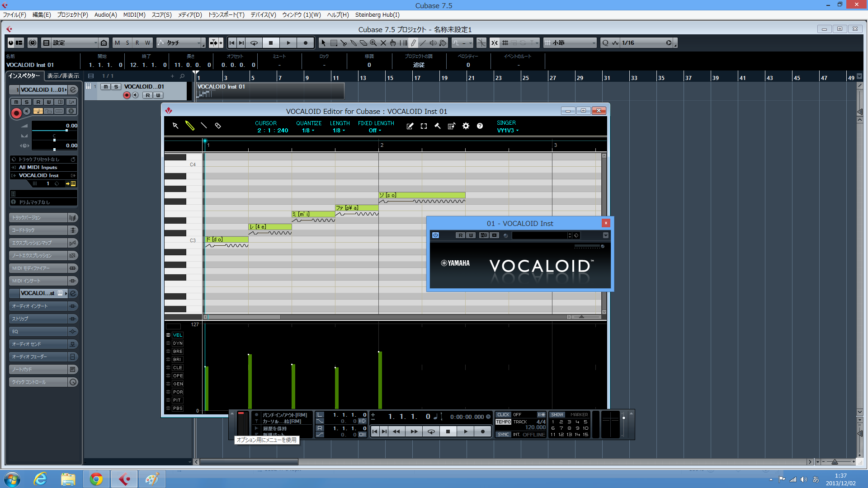
Task: Select Cubase mute X tool
Action: coord(383,43)
